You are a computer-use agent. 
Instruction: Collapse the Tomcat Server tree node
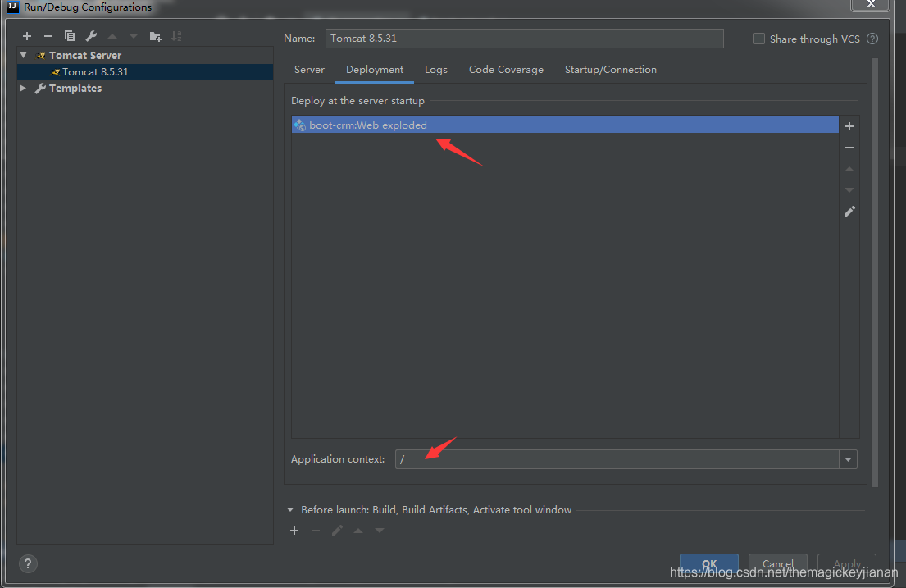click(x=24, y=55)
